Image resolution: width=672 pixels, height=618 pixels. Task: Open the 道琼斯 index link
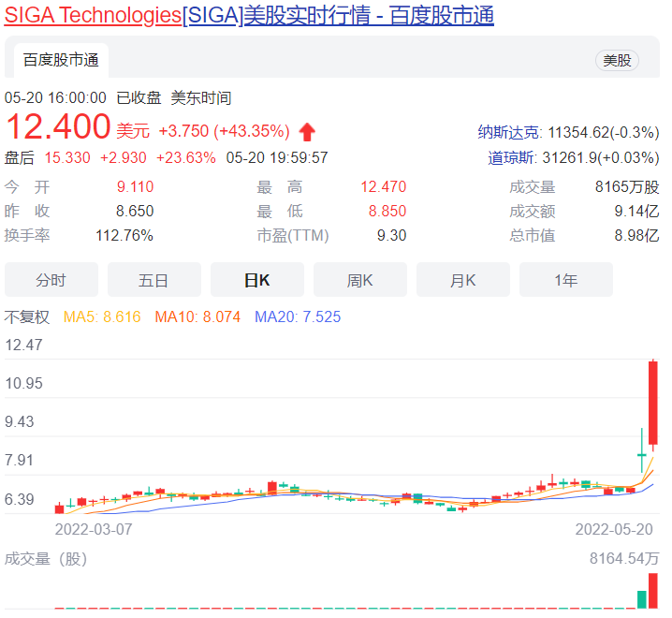511,157
